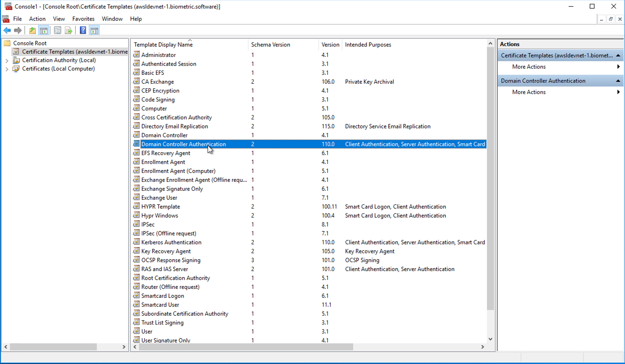Screen dimensions: 625x364
Task: Click the MMC console icon in menu bar
Action: coord(6,19)
